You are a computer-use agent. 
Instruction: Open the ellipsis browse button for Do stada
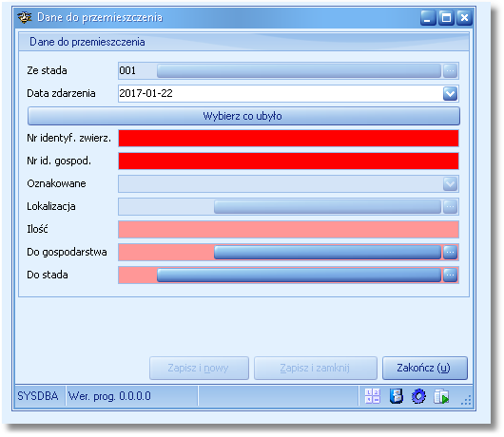(x=450, y=275)
